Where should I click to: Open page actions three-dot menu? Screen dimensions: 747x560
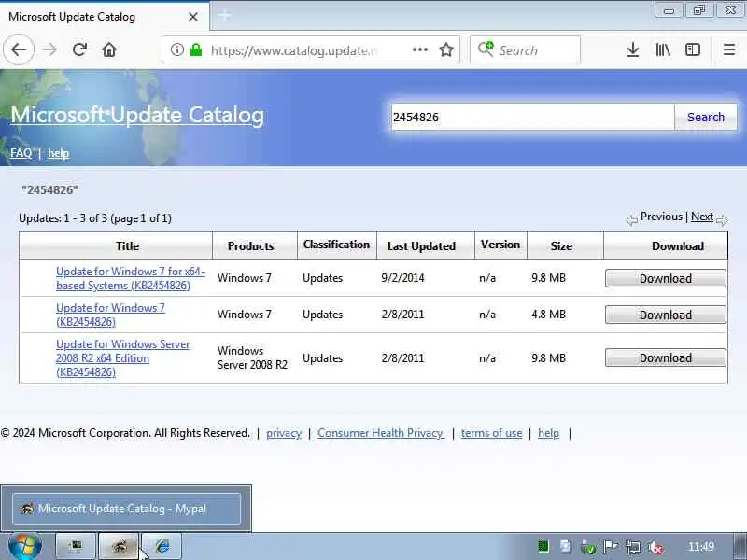[419, 49]
